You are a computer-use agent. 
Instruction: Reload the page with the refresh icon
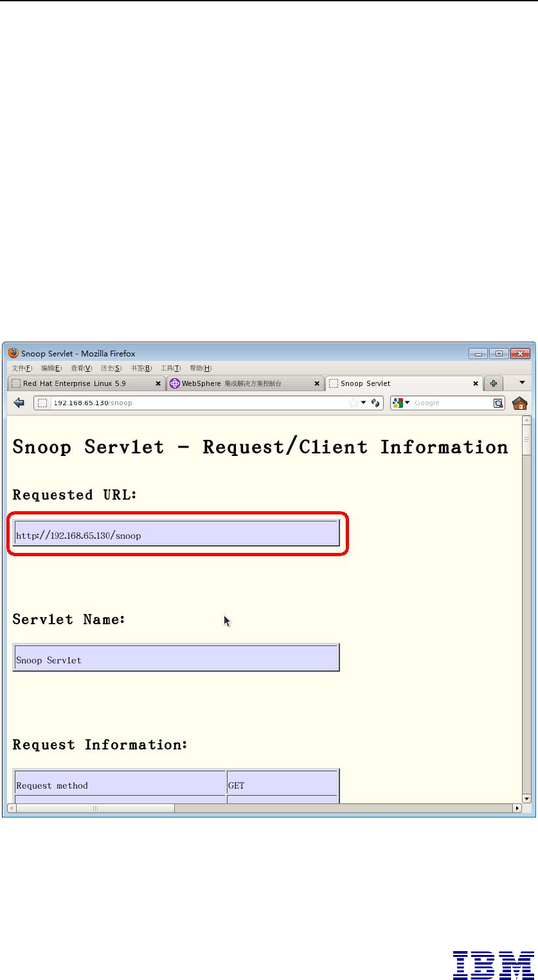pyautogui.click(x=375, y=403)
